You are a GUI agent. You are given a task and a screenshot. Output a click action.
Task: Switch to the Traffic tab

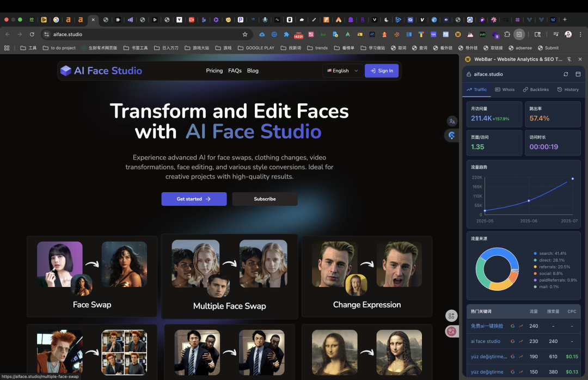[476, 90]
